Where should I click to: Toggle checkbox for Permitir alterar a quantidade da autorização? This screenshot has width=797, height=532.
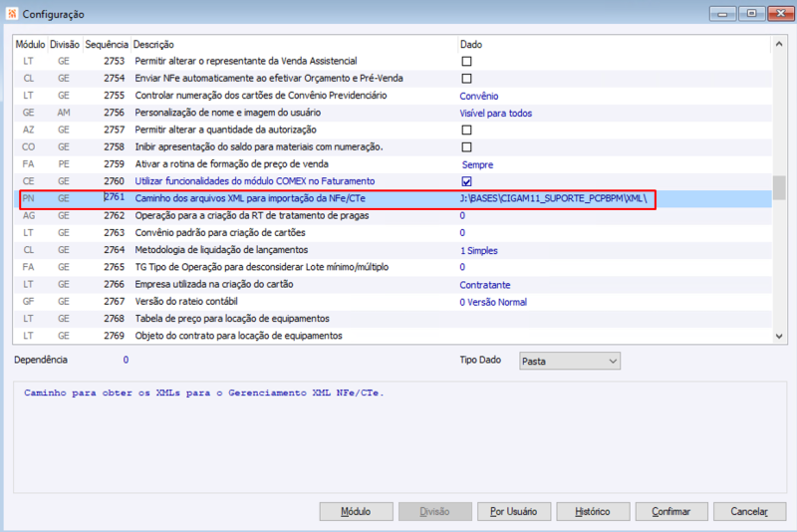(466, 131)
